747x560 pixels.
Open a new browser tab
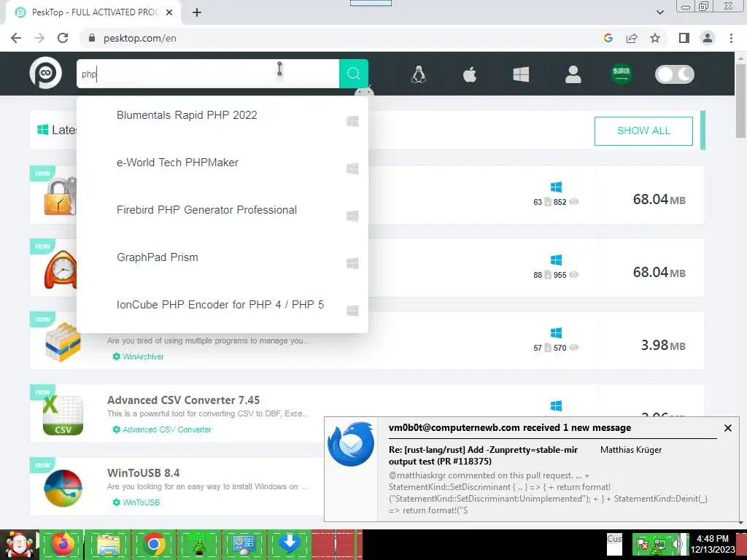point(197,12)
